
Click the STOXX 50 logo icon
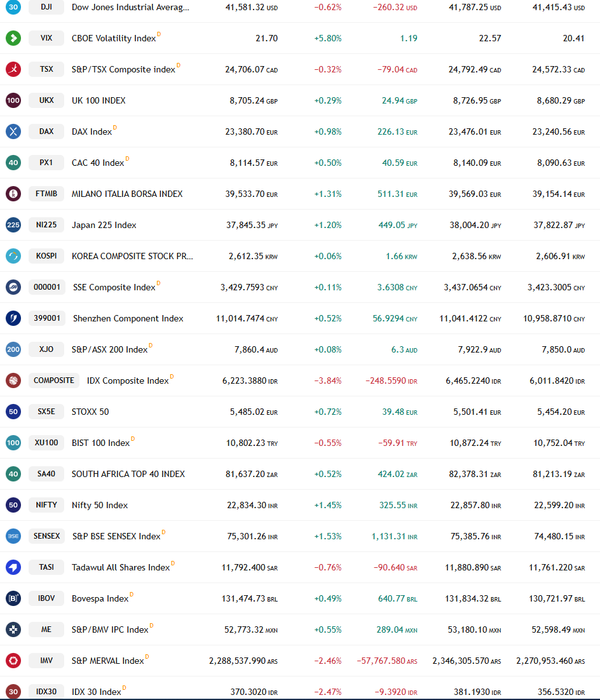[13, 412]
